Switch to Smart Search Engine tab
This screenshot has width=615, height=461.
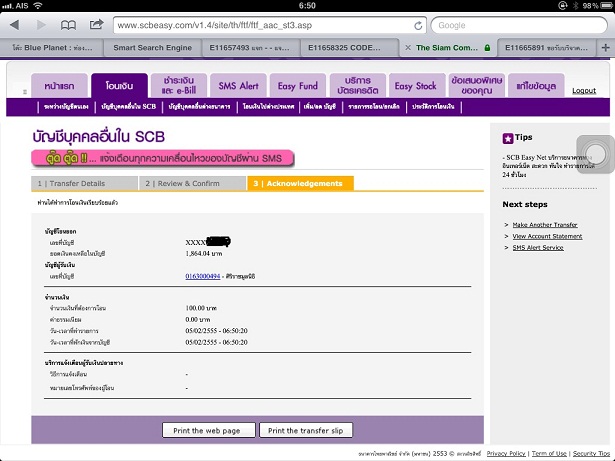152,48
